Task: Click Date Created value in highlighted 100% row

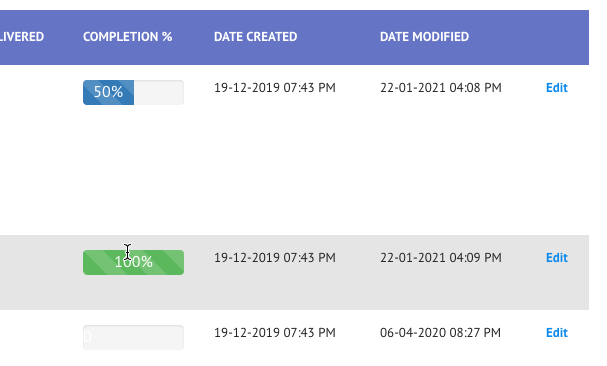Action: coord(275,258)
